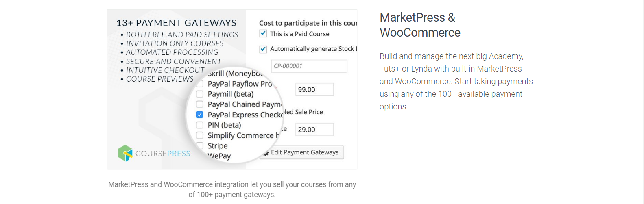Click the Edit Payment Gateways button
This screenshot has width=644, height=204.
pos(301,152)
